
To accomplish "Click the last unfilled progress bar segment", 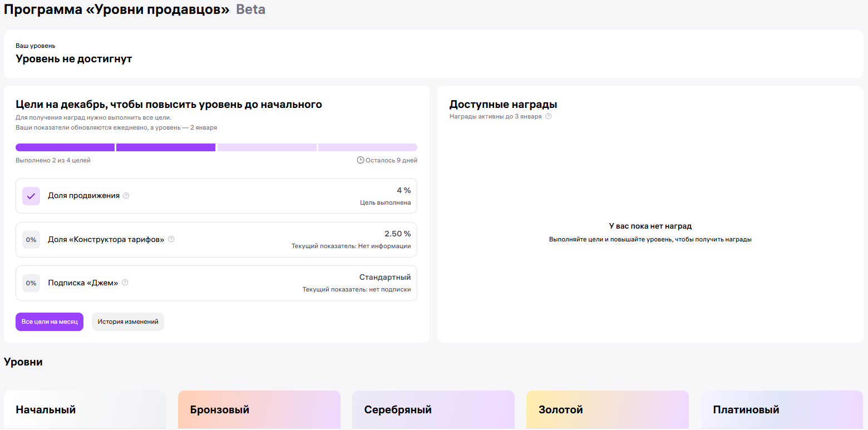I will [367, 147].
